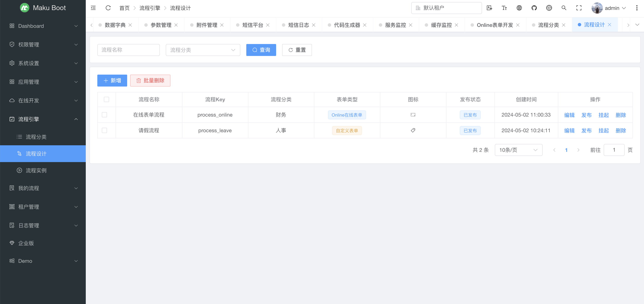
Task: Check the select-all checkbox in table header
Action: [106, 100]
